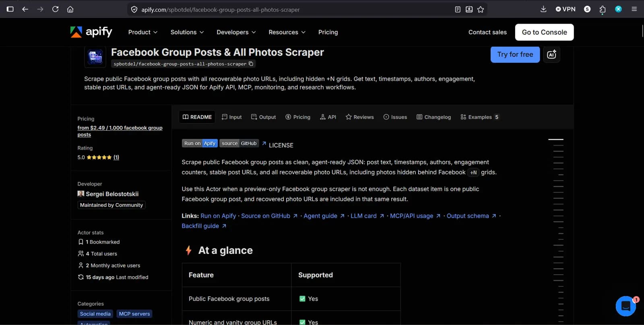
Task: Open the Agent guide link
Action: (x=324, y=216)
